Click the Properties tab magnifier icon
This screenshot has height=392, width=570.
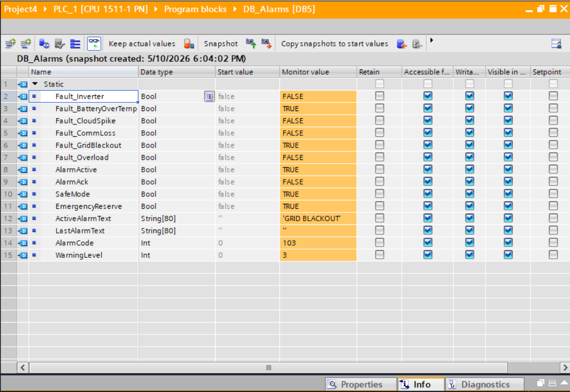(x=332, y=384)
